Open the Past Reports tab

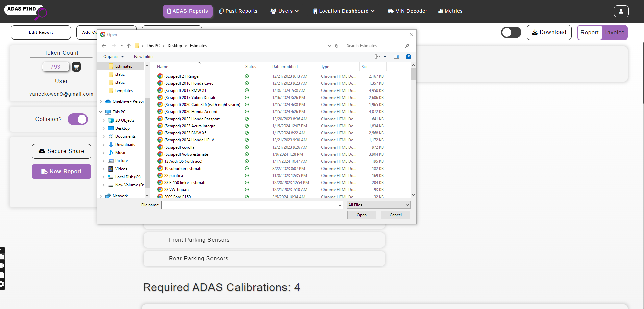[x=238, y=11]
